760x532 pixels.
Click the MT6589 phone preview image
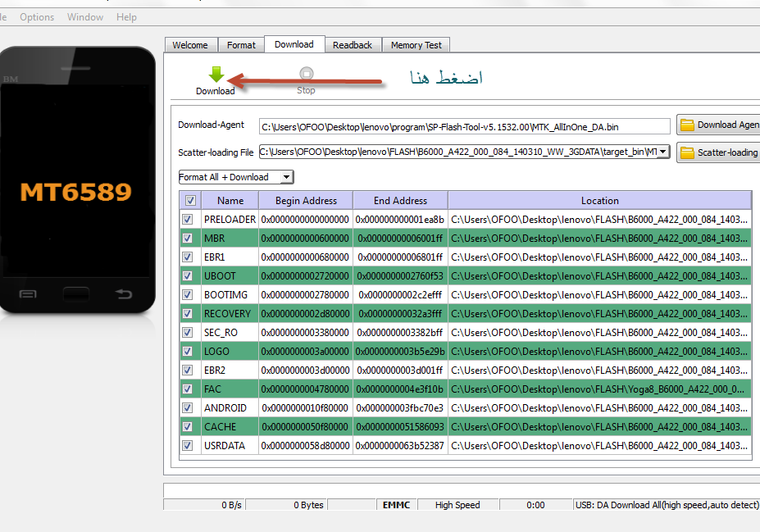(x=76, y=180)
